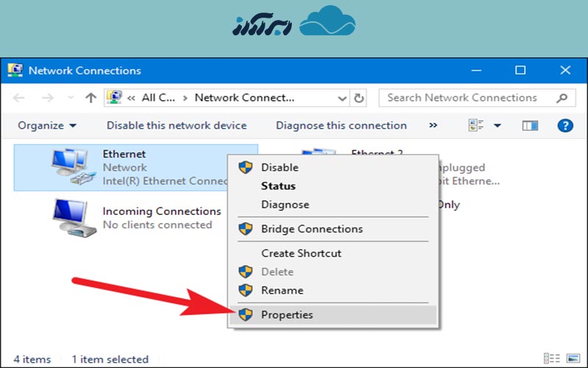Click the Change your view icon
The image size is (588, 368).
pyautogui.click(x=476, y=126)
